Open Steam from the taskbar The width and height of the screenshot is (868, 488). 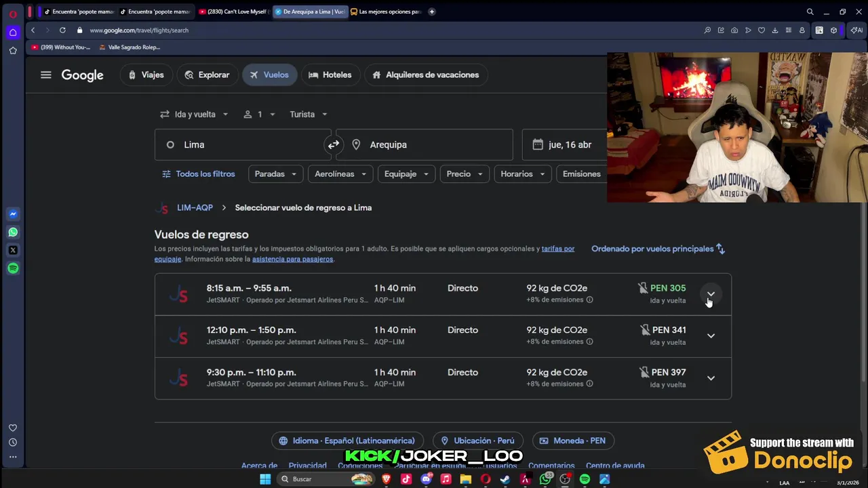tap(505, 479)
